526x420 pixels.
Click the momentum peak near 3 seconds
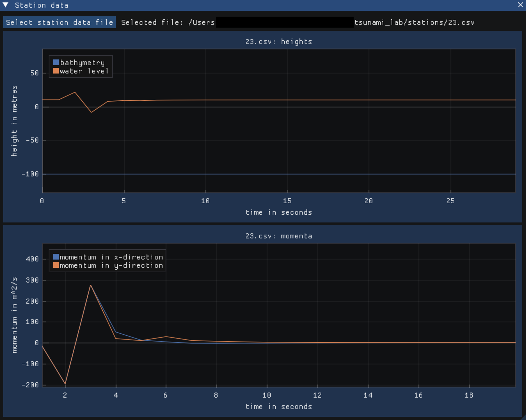pyautogui.click(x=91, y=285)
